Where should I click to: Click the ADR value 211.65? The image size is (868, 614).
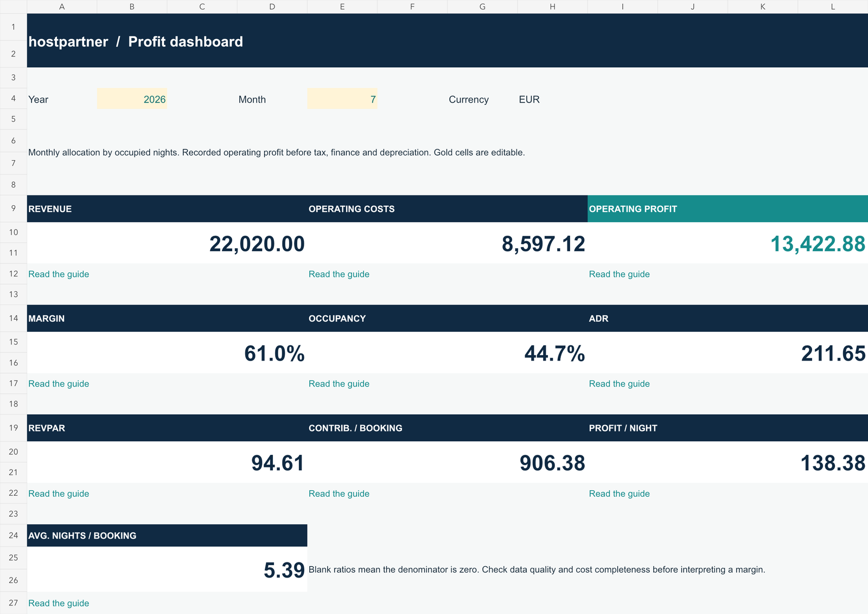click(833, 353)
